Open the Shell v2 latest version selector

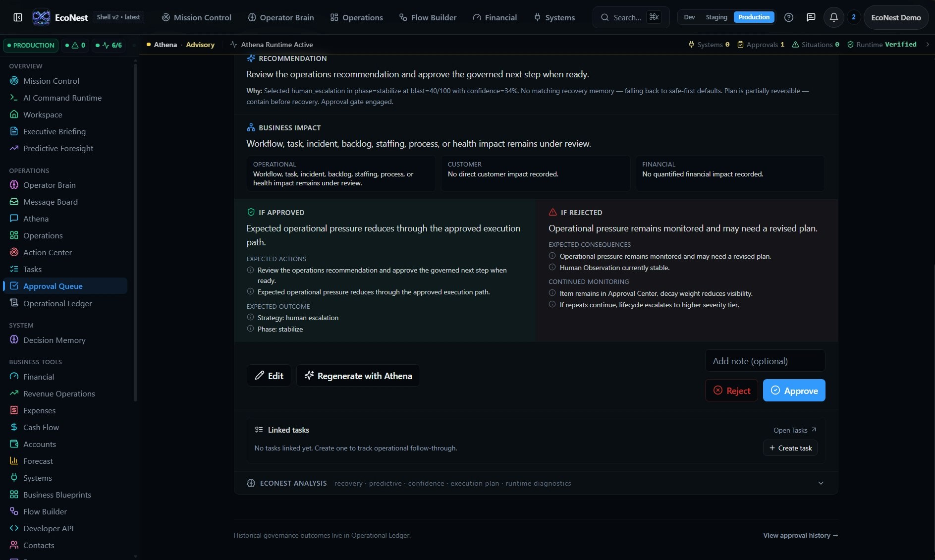click(x=118, y=17)
